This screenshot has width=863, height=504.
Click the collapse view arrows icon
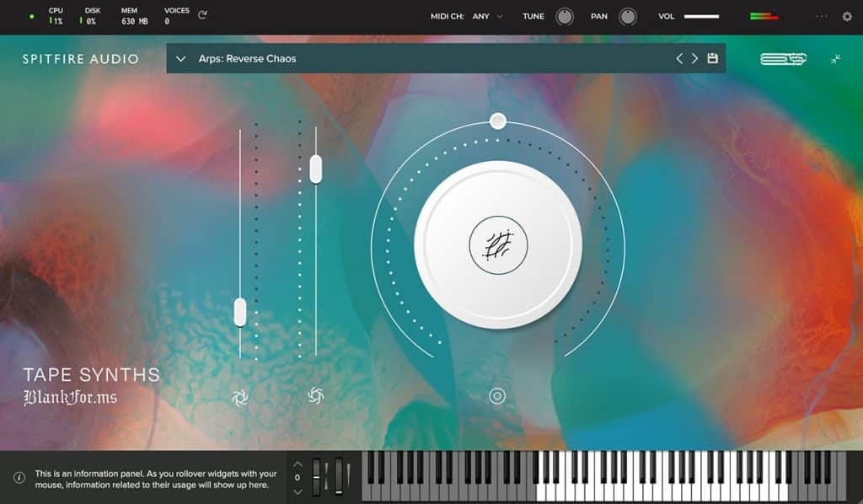pos(835,58)
